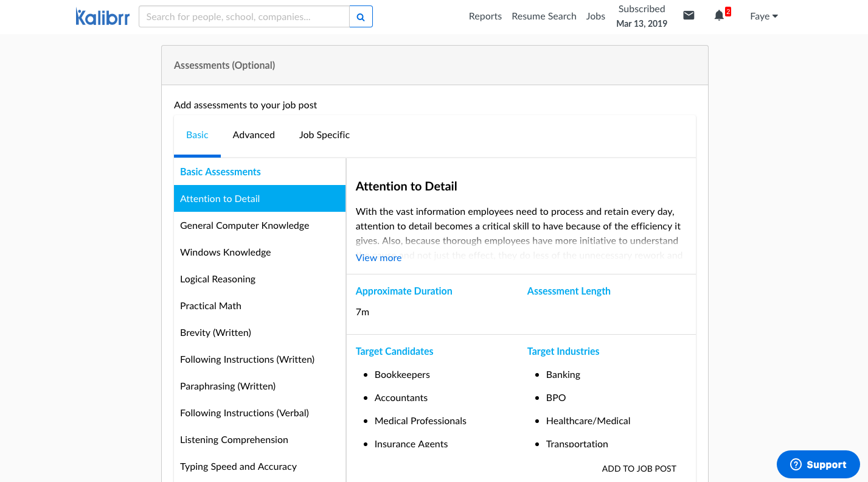Screen dimensions: 868x482
Task: Select Practical Math from the list
Action: click(x=210, y=306)
